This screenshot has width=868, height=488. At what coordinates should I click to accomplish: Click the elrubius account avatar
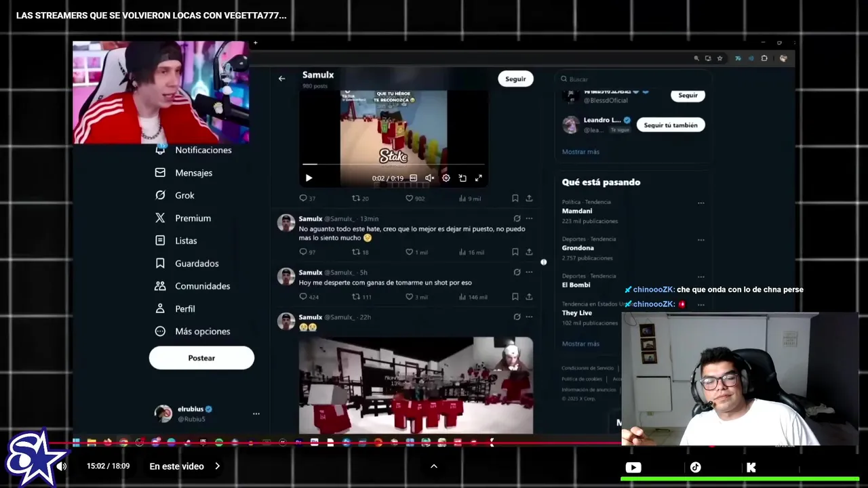[163, 413]
